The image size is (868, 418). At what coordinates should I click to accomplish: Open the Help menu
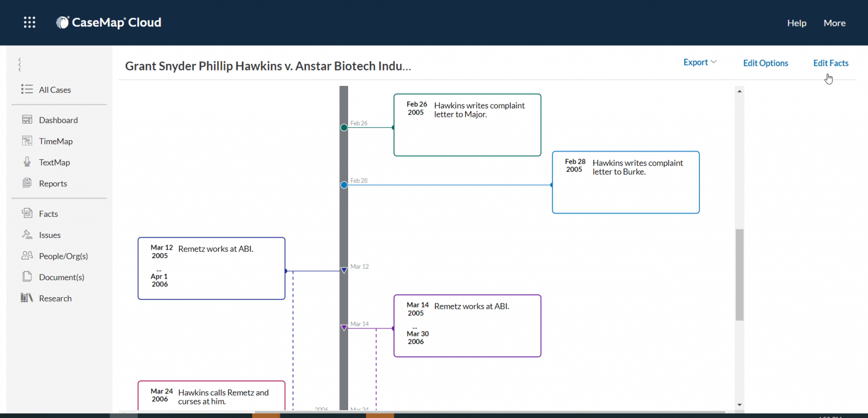(797, 23)
